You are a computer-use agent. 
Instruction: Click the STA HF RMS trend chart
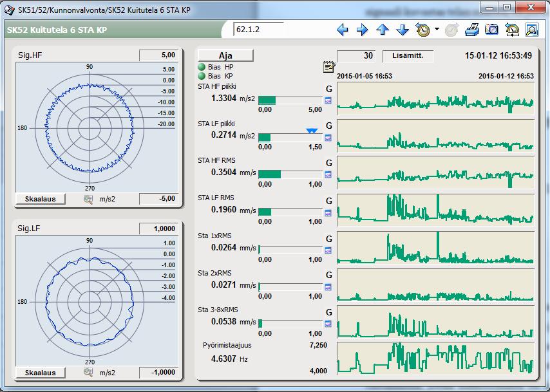click(x=435, y=173)
